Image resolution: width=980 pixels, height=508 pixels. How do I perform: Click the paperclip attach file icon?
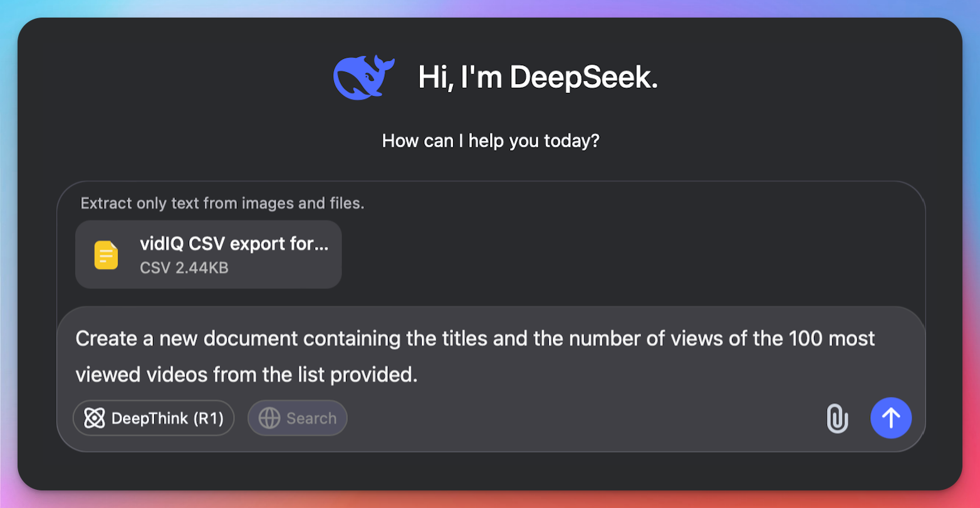click(x=837, y=418)
